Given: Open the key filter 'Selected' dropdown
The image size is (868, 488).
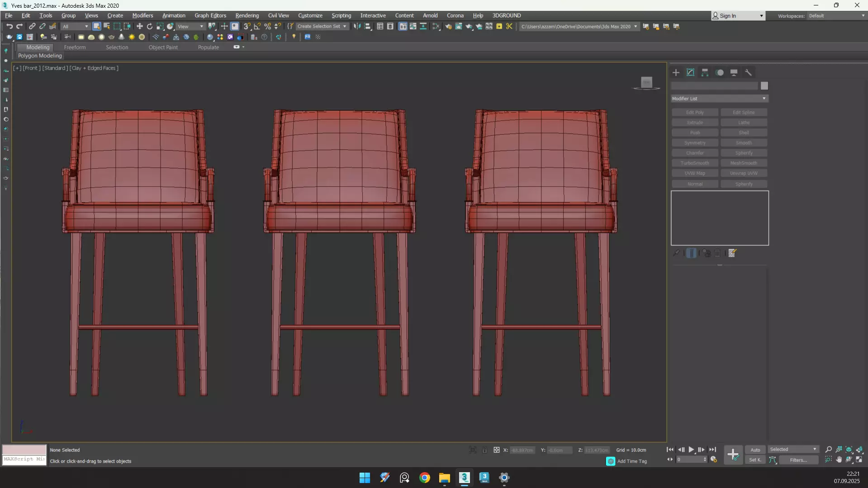Looking at the screenshot, I should [793, 450].
